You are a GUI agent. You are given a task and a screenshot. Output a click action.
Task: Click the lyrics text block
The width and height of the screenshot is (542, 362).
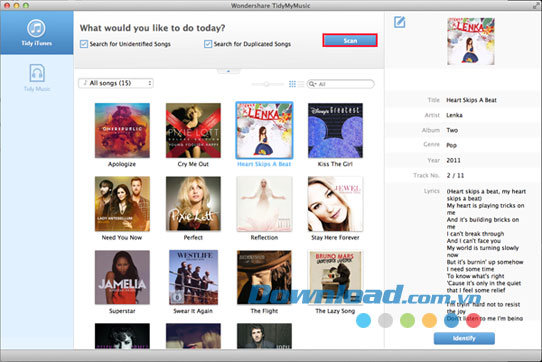point(486,255)
